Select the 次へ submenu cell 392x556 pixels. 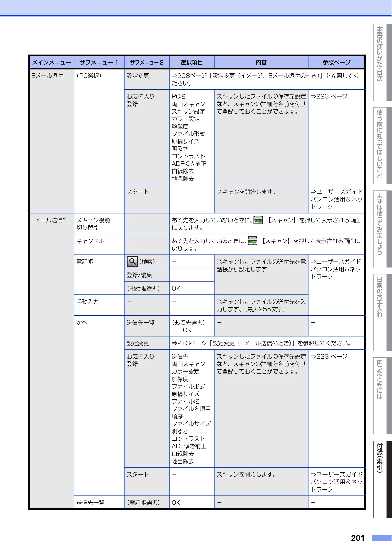99,405
